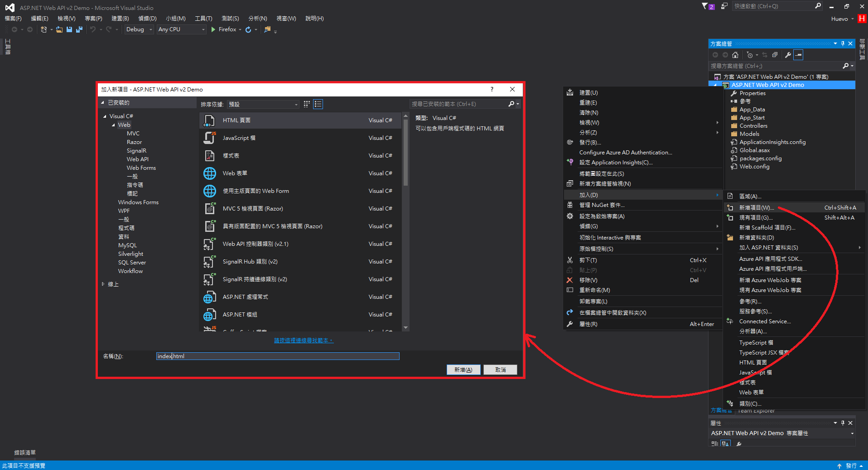Choose 移除(V) in the context menu
Viewport: 868px width, 470px height.
tap(643, 280)
